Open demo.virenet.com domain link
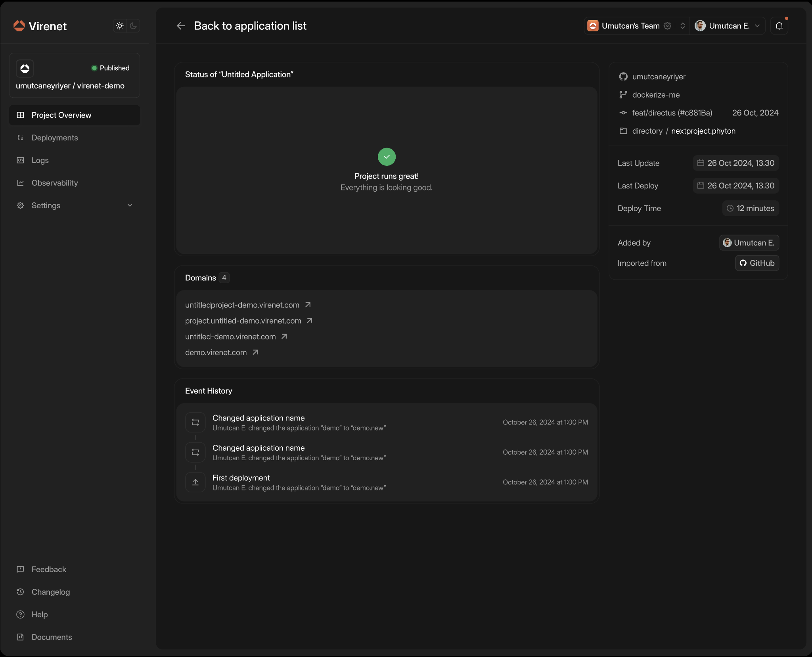 [216, 353]
